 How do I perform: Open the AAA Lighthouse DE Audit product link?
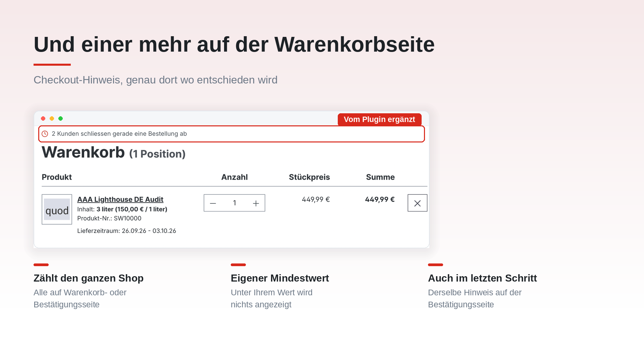[120, 199]
